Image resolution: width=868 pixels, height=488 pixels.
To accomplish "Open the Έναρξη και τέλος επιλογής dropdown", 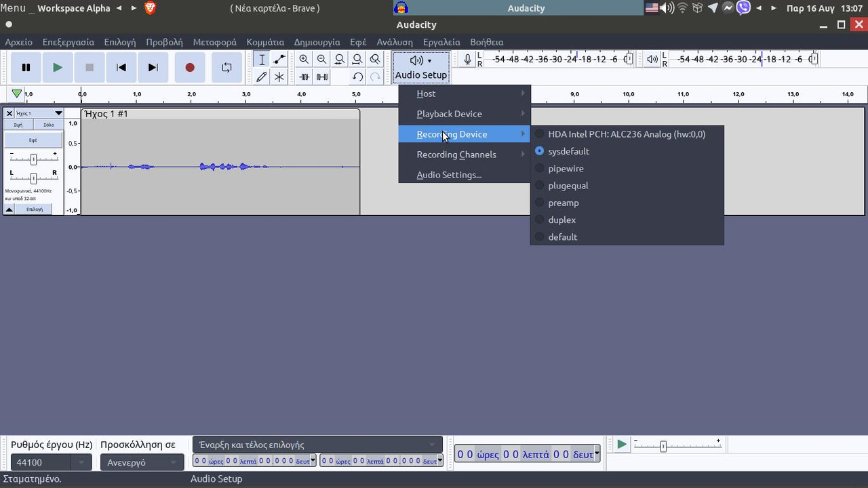I will point(317,445).
